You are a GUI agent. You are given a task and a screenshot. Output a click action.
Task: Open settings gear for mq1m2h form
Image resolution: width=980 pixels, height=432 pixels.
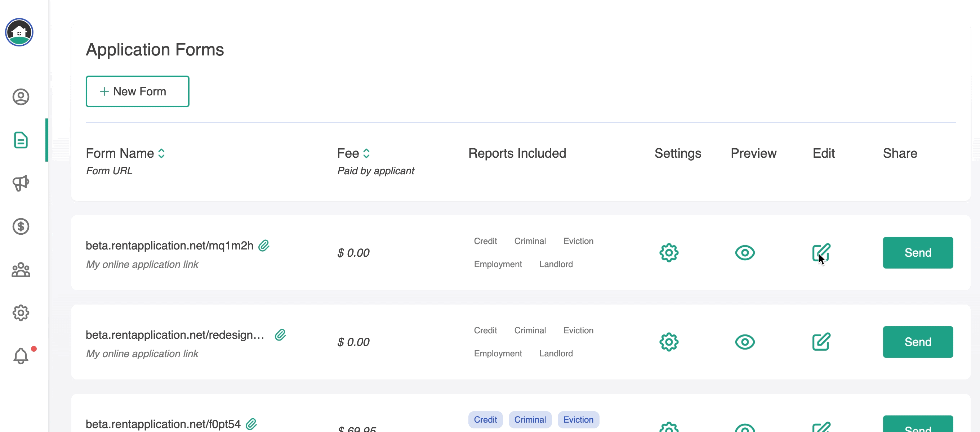(669, 253)
